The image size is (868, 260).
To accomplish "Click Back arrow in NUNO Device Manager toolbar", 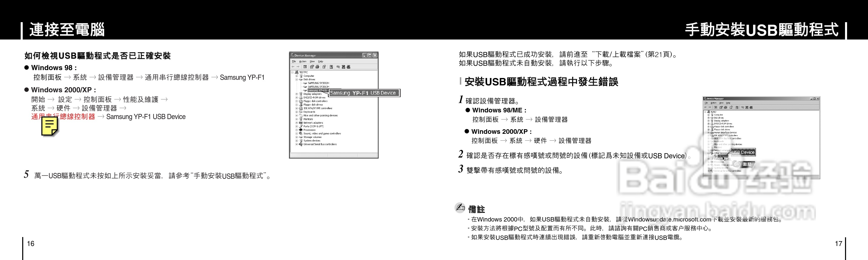I will click(x=706, y=107).
